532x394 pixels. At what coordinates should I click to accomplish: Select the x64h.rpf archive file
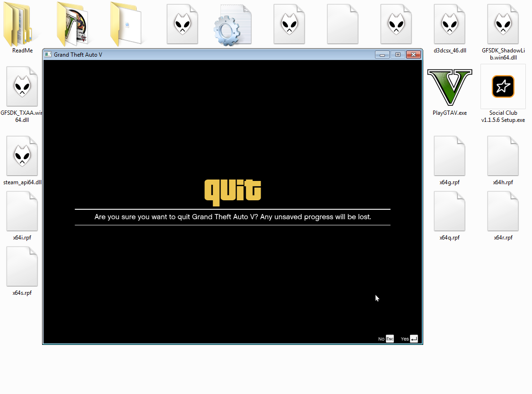pos(503,156)
